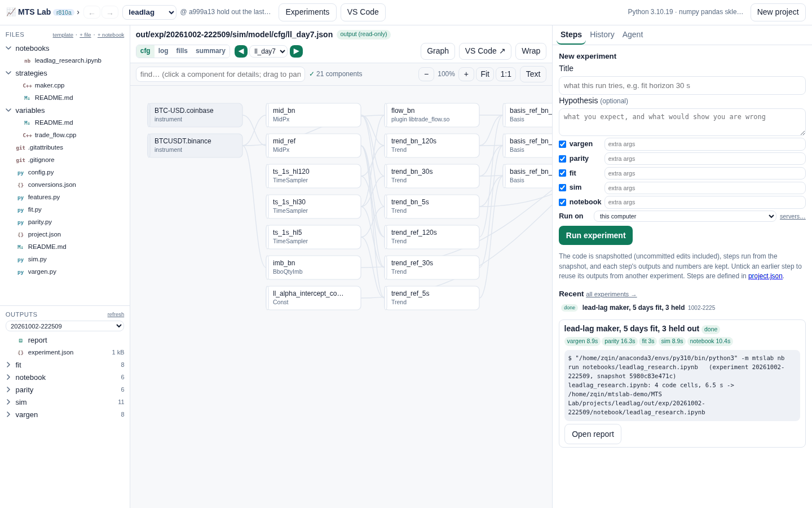Switch to the Agent tab
Screen dimensions: 812x508
pyautogui.click(x=633, y=34)
